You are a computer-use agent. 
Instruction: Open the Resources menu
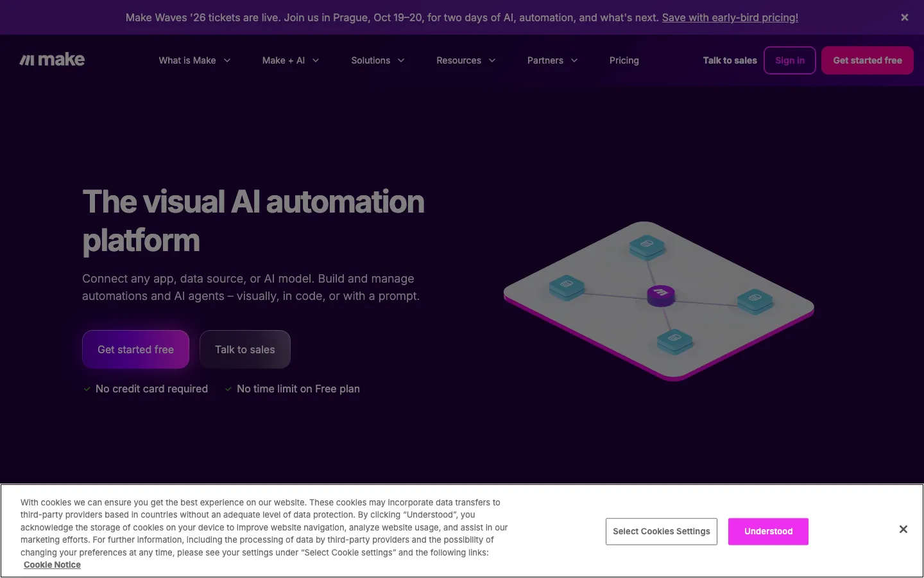(x=466, y=60)
